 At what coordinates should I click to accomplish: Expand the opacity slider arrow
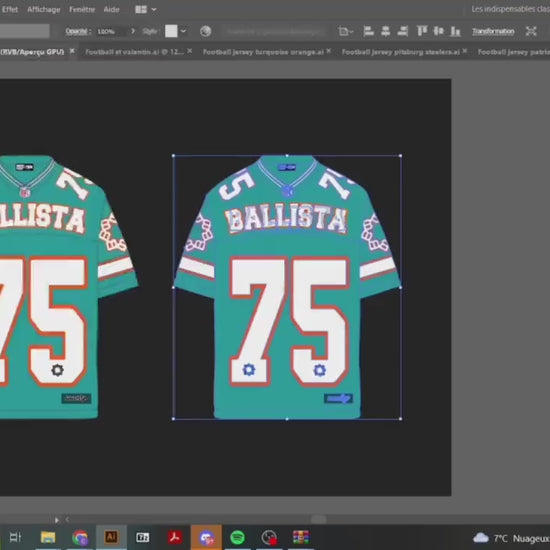pyautogui.click(x=133, y=31)
